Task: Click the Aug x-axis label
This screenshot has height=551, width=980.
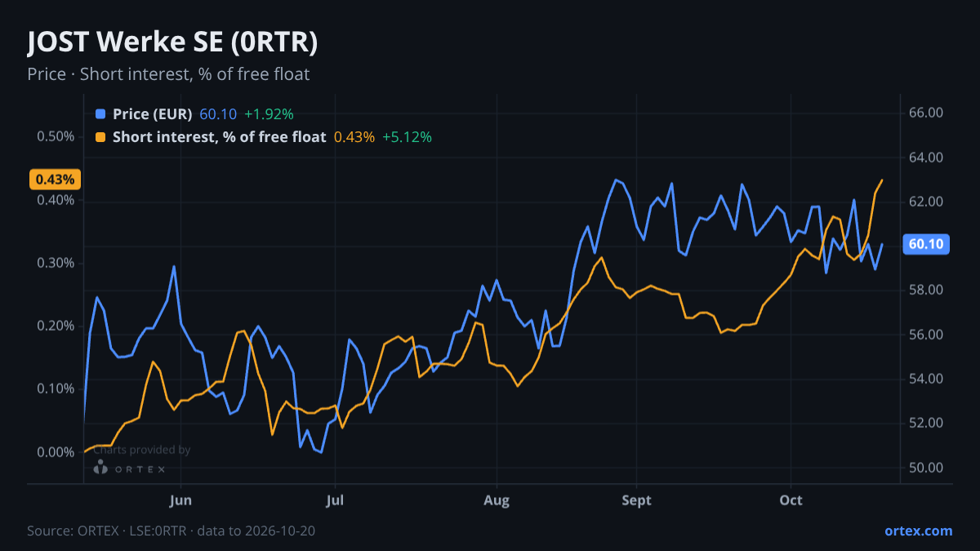Action: pyautogui.click(x=497, y=500)
